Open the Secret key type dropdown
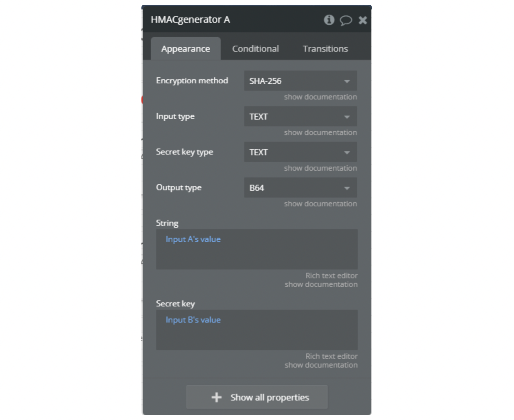Viewport: 514px width, 420px height. [x=300, y=152]
